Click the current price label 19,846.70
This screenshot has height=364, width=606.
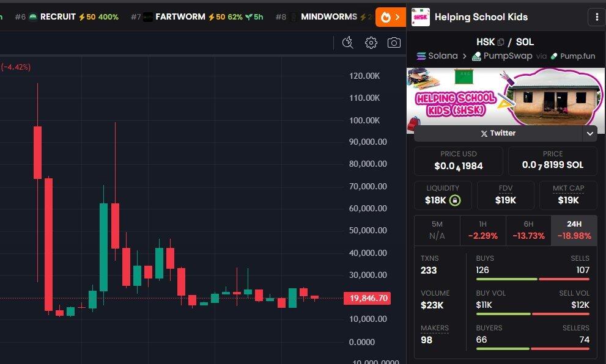(x=367, y=299)
